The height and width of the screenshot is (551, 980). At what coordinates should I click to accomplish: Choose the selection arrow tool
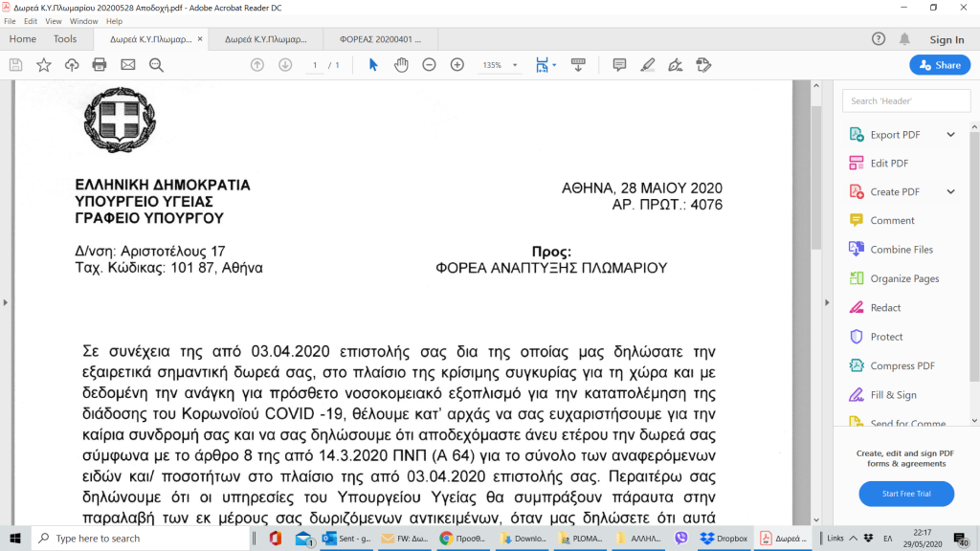[373, 65]
